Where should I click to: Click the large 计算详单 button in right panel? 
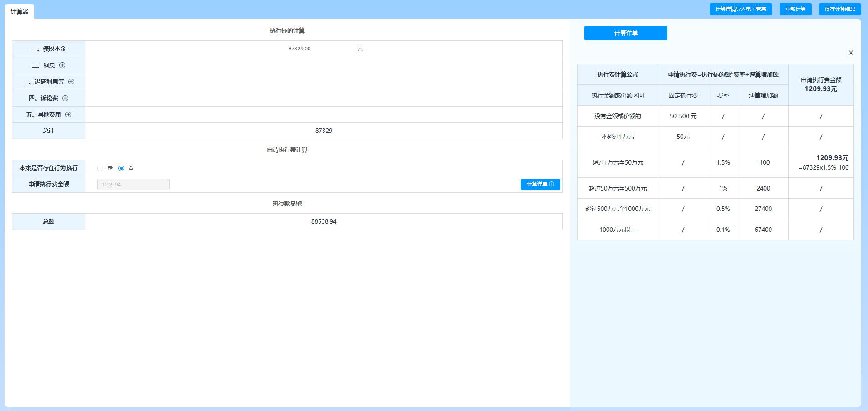pos(626,33)
